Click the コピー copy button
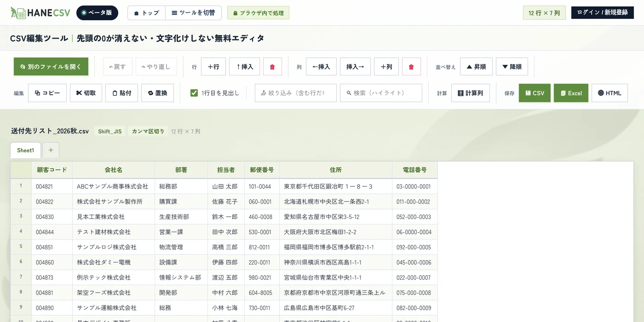The image size is (644, 322). pyautogui.click(x=47, y=93)
